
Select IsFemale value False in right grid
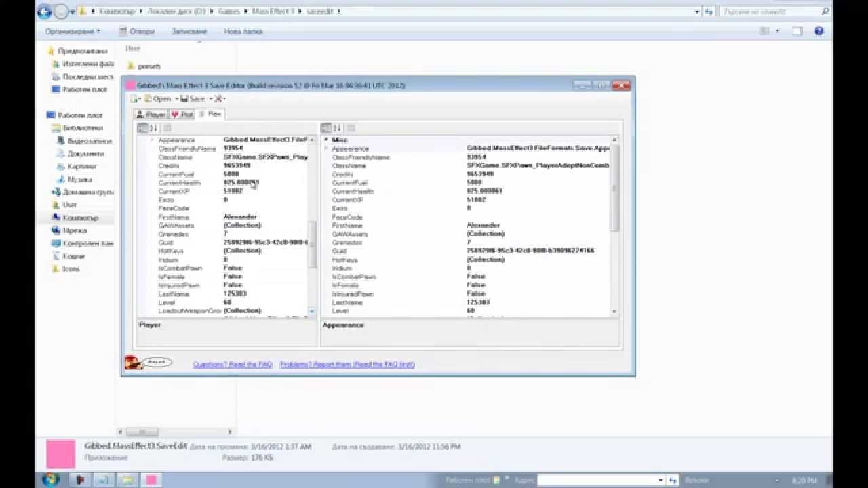click(x=475, y=285)
